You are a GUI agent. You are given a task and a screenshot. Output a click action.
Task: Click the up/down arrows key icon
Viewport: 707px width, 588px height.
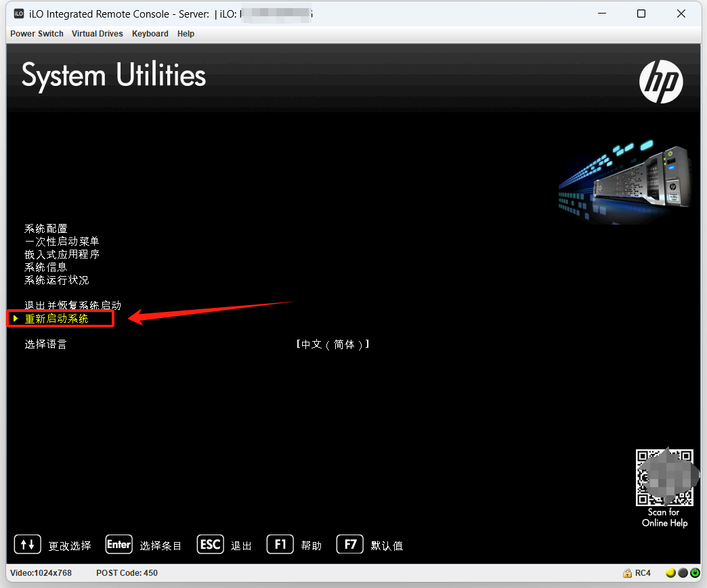pos(28,544)
